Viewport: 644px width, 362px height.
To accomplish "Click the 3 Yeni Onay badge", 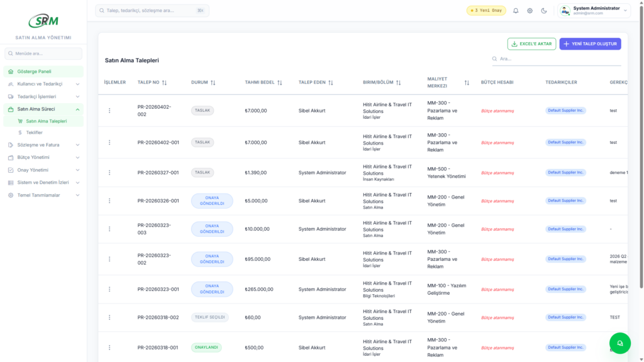I will [486, 11].
